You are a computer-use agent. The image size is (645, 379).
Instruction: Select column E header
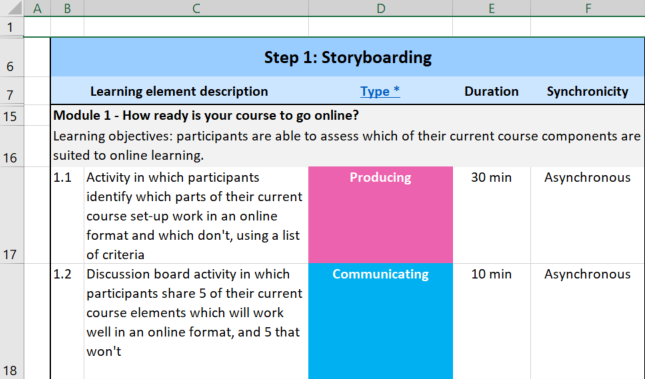point(492,8)
